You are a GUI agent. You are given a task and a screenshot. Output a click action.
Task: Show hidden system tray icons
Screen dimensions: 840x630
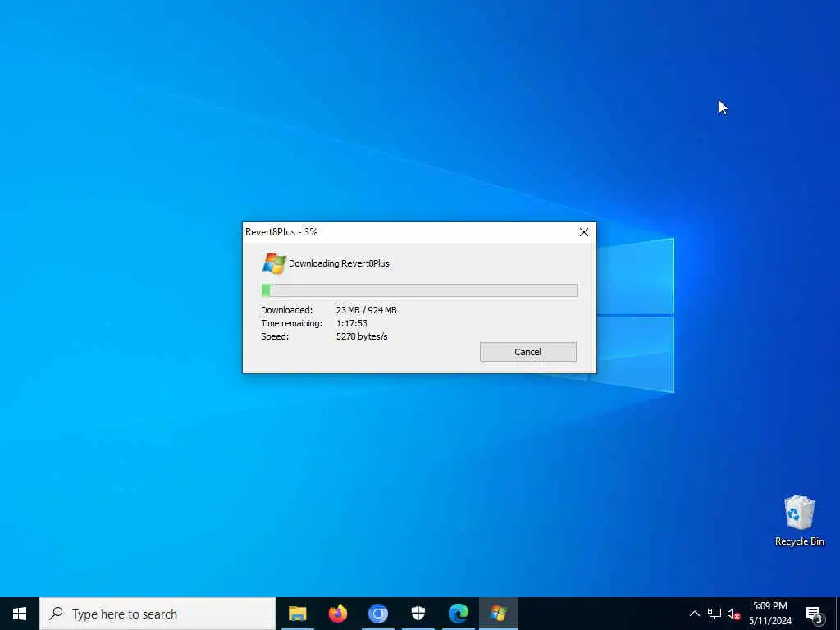coord(694,614)
